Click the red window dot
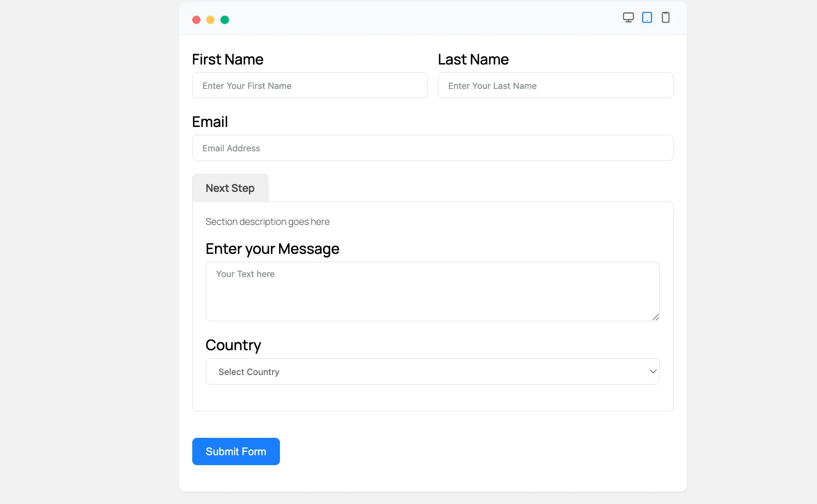Screen dimensions: 817x504 point(196,20)
